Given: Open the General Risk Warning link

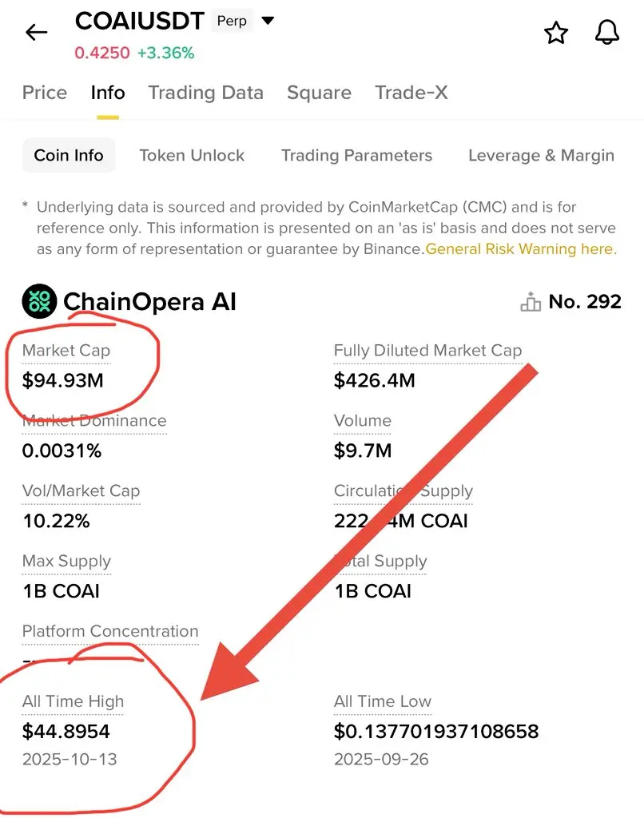Looking at the screenshot, I should click(x=521, y=248).
